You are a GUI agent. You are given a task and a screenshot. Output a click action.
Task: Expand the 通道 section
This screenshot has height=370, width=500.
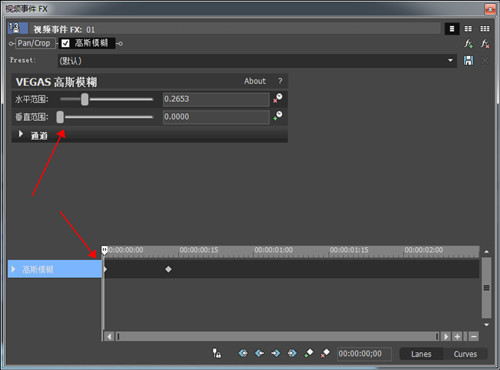21,134
